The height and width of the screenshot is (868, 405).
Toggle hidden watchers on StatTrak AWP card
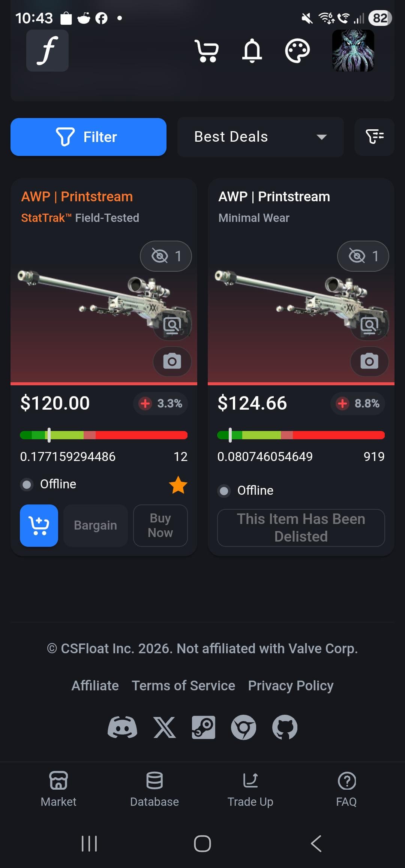tap(166, 256)
